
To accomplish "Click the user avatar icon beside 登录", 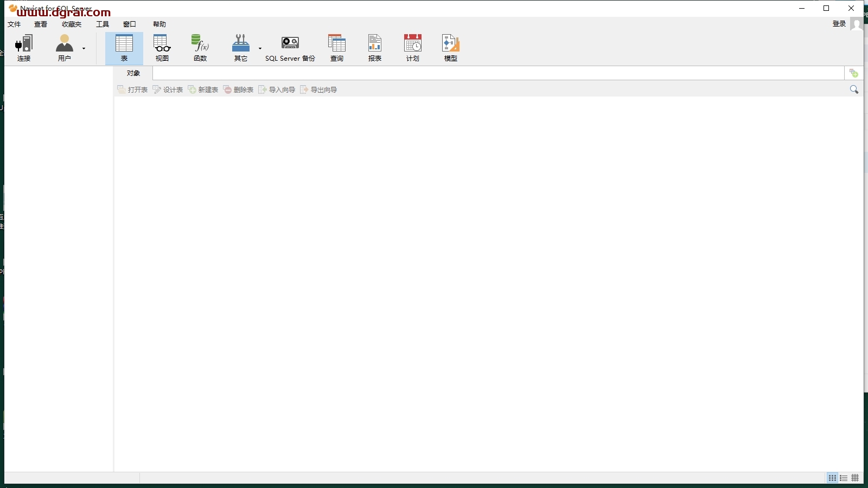I will pos(856,24).
